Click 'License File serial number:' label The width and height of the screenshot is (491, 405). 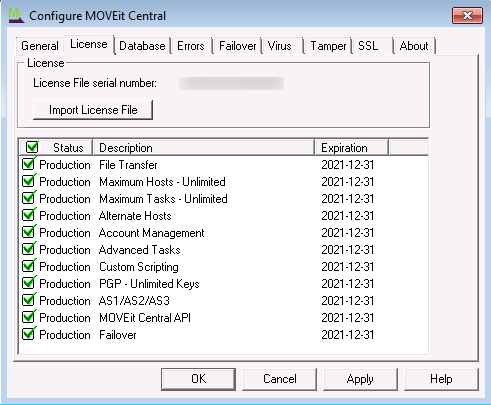point(95,83)
